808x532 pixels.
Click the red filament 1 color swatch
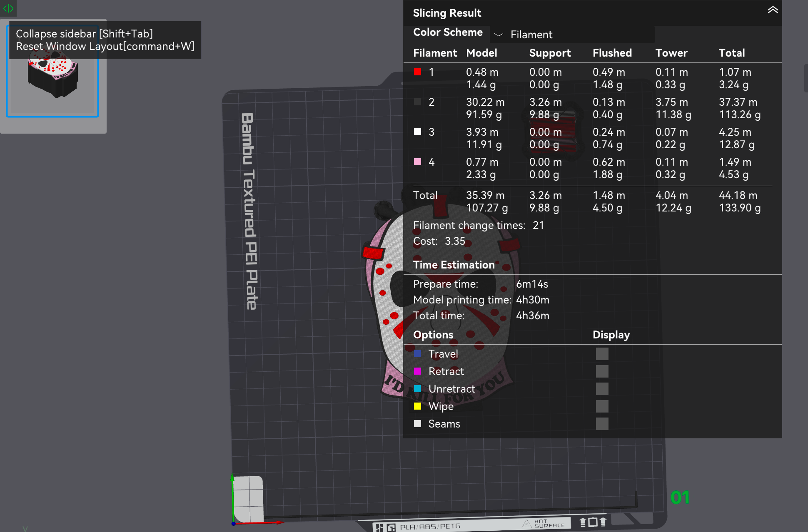[x=417, y=72]
